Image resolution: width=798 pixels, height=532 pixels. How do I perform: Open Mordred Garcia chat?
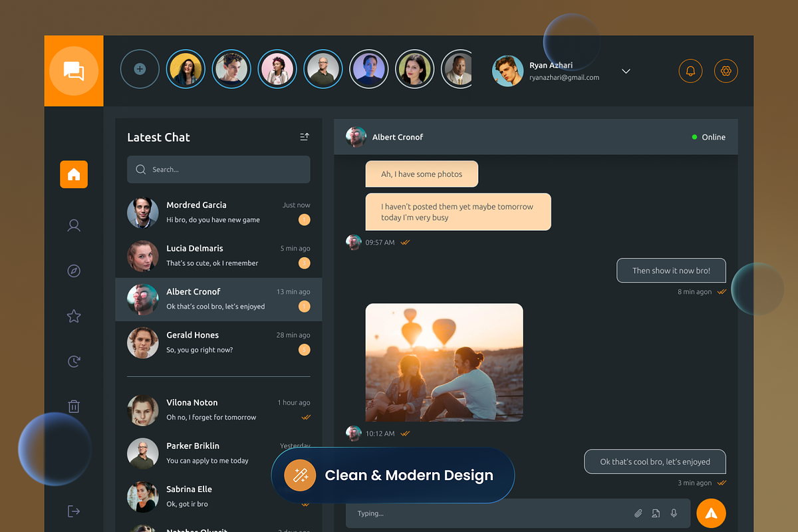pos(219,213)
